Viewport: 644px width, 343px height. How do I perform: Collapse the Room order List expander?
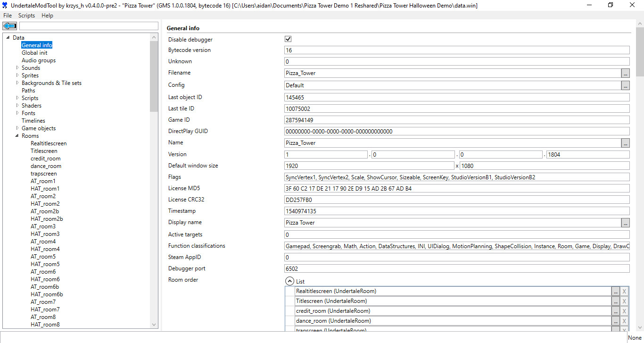290,281
